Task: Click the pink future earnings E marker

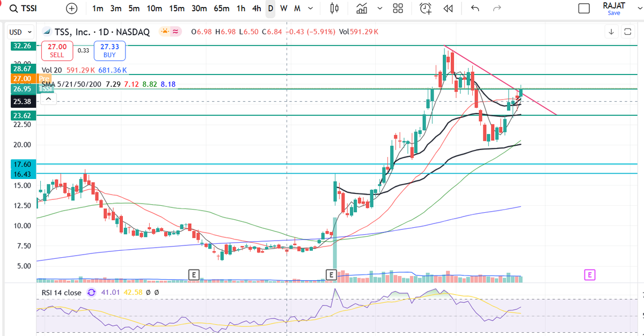Action: [589, 275]
